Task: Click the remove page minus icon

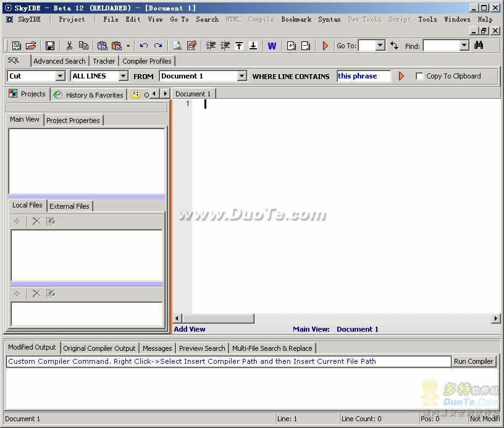Action: 306,46
